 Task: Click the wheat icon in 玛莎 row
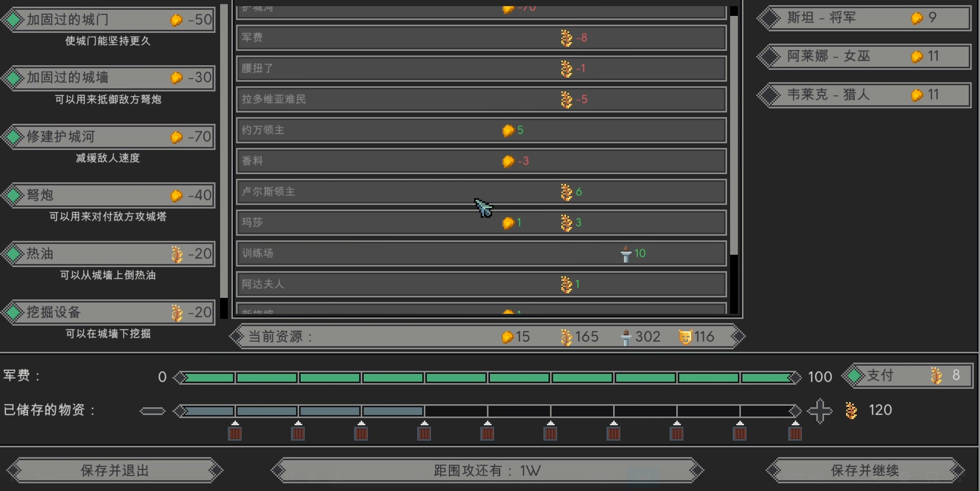click(x=566, y=223)
